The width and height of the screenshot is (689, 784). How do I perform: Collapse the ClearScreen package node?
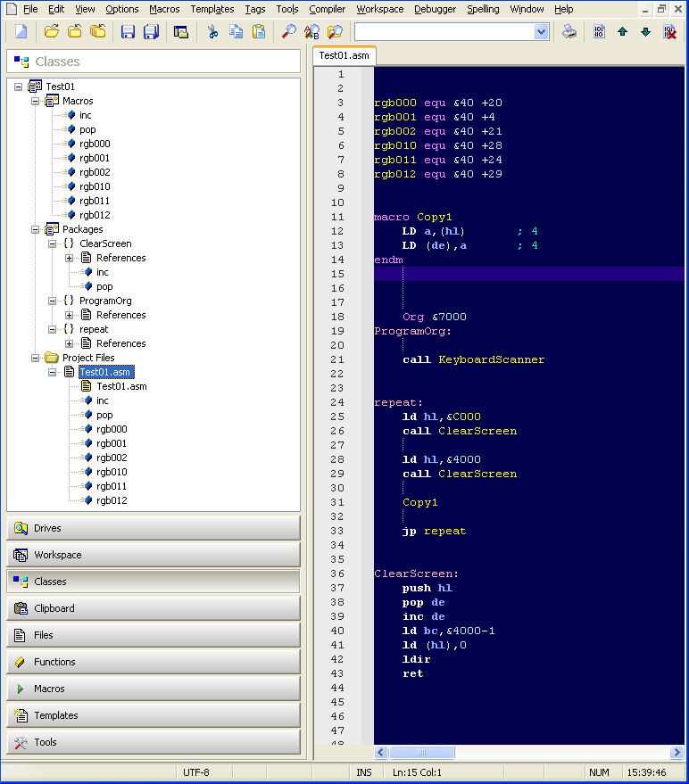[52, 244]
